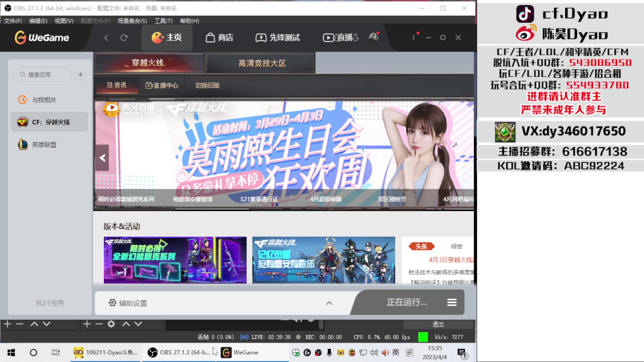Screen dimensions: 644x362
Task: Open source properties gear icon
Action: coord(111,324)
